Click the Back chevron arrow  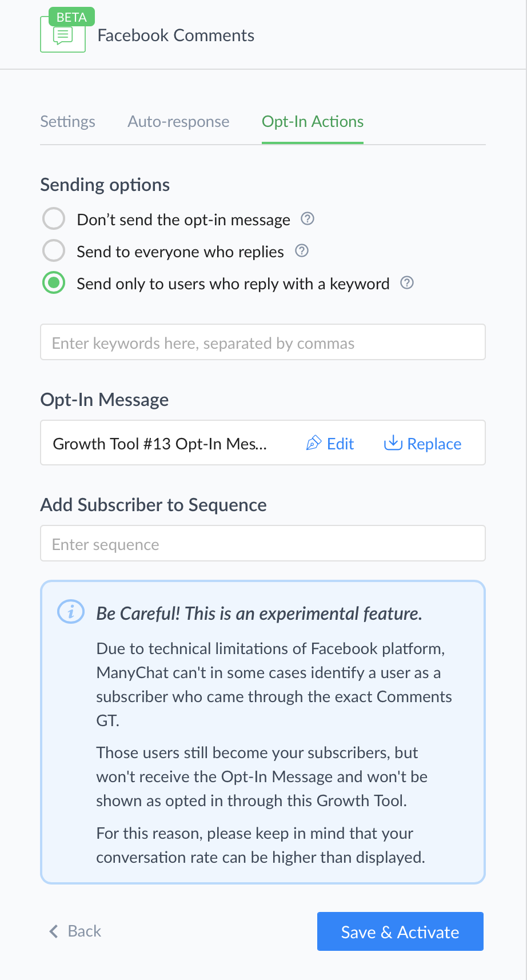[x=54, y=931]
